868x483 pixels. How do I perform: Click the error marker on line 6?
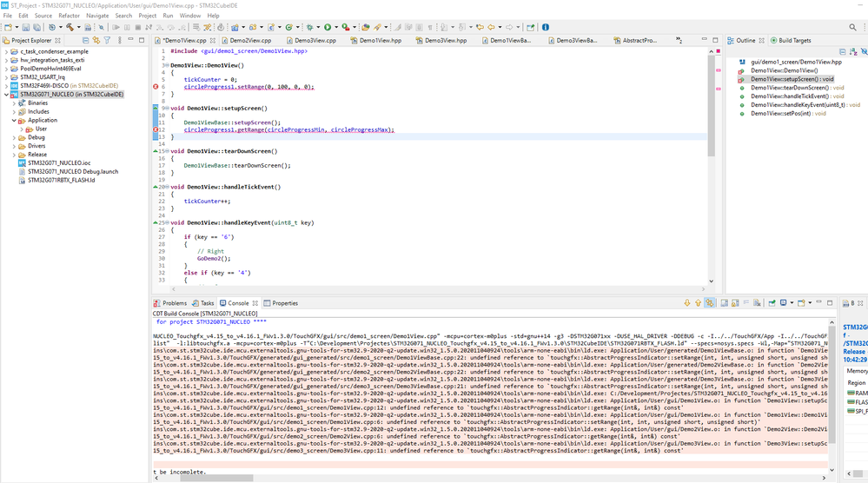(x=156, y=86)
